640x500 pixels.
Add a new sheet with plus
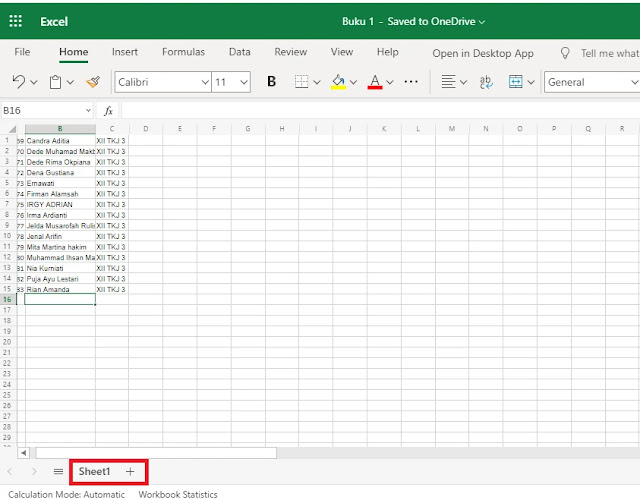coord(130,471)
